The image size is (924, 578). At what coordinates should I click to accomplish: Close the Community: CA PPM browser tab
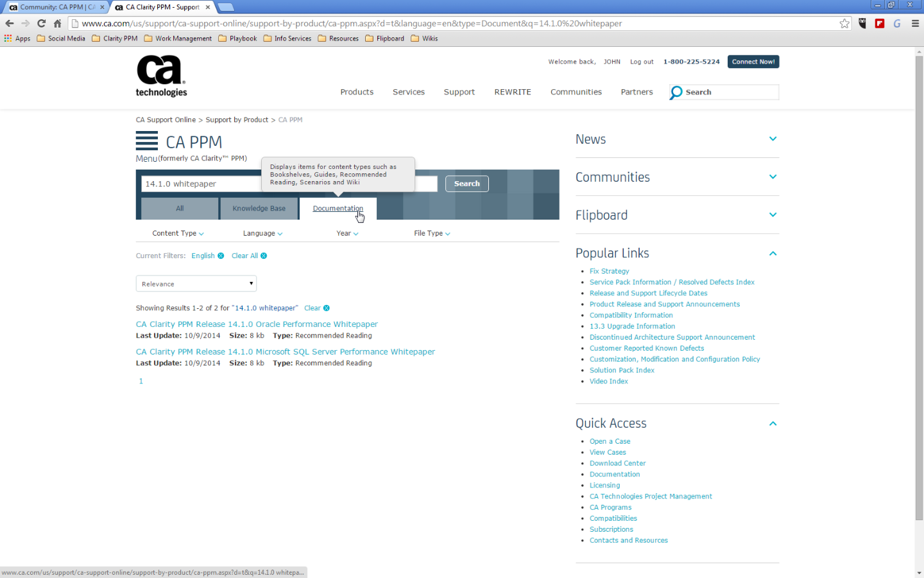(102, 7)
